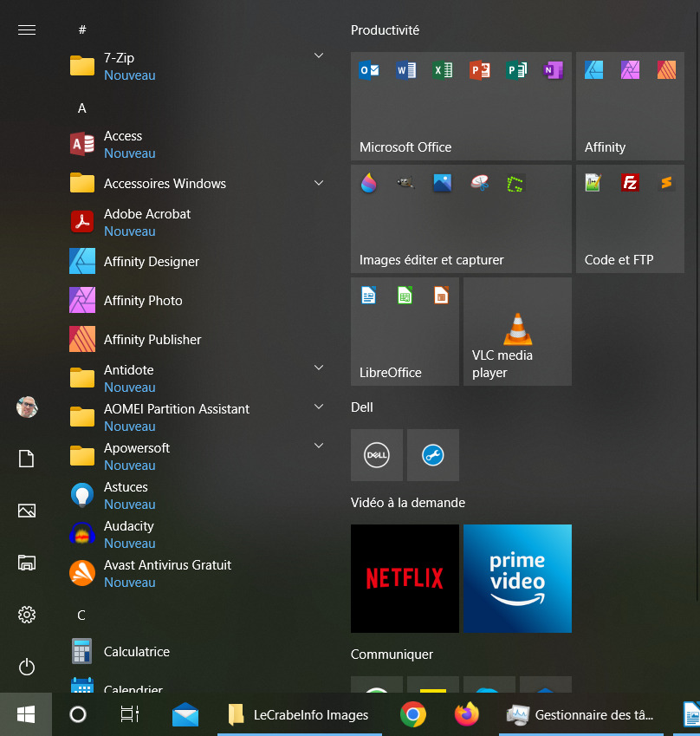The image size is (700, 736).
Task: Open Dell SupportAssist wrench tile
Action: pos(433,455)
